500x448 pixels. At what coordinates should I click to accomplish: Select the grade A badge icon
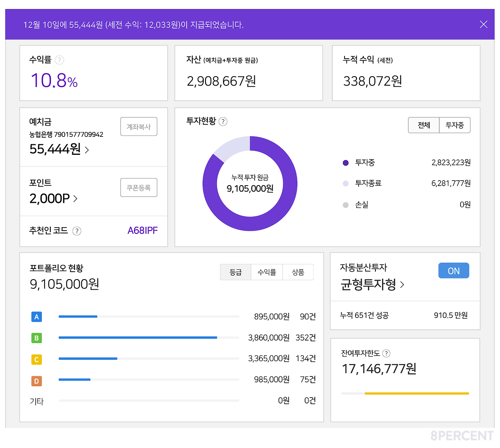[x=36, y=317]
